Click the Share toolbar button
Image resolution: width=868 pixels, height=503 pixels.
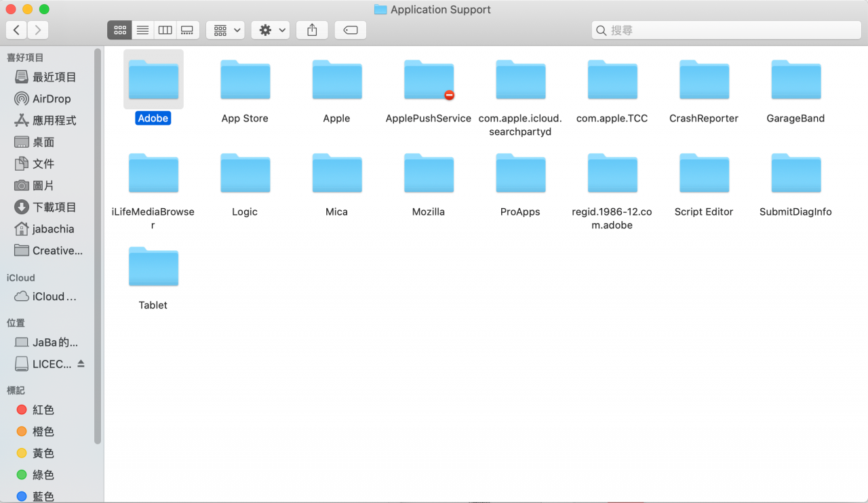click(312, 30)
